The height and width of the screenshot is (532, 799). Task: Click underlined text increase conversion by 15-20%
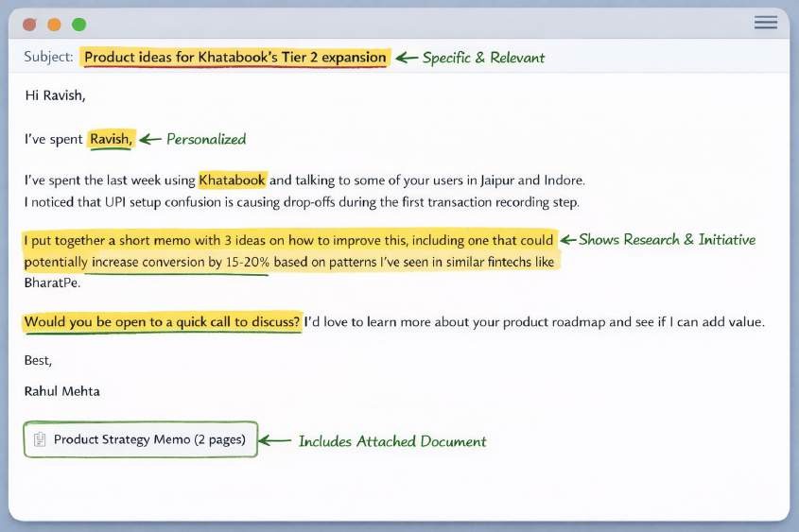click(x=180, y=262)
